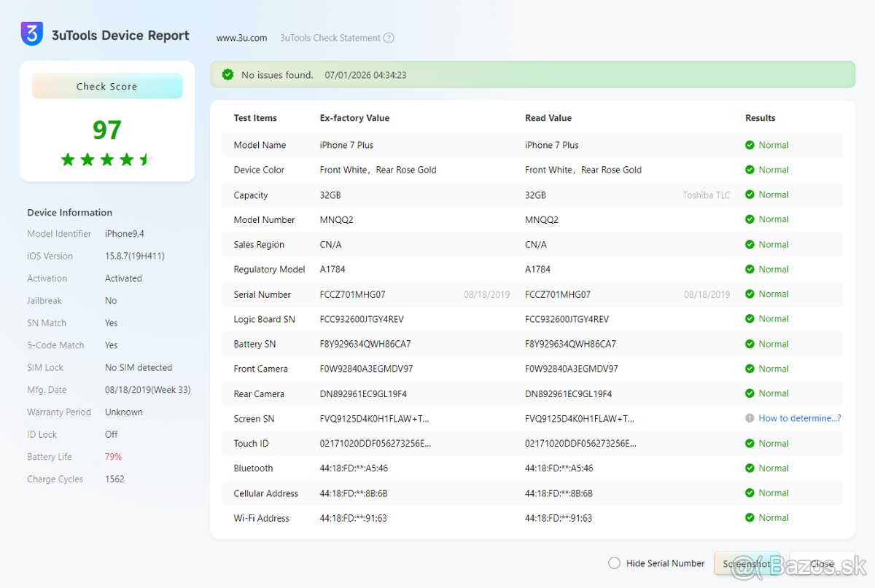The height and width of the screenshot is (588, 875).
Task: Enable the Hide Serial Number option
Action: click(x=614, y=563)
